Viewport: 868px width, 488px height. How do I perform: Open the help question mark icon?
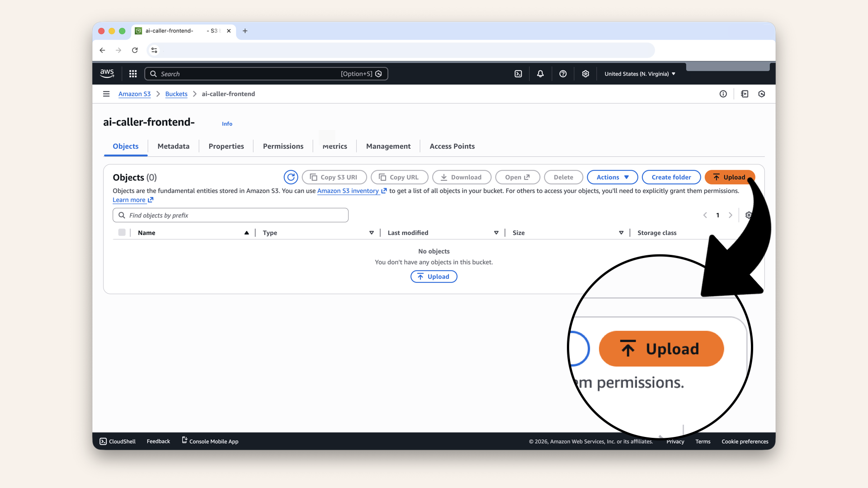pyautogui.click(x=563, y=74)
